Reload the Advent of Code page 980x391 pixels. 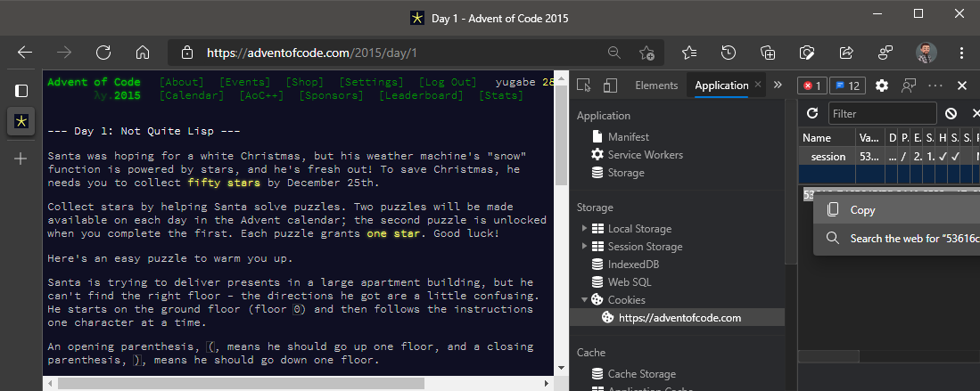pos(103,53)
